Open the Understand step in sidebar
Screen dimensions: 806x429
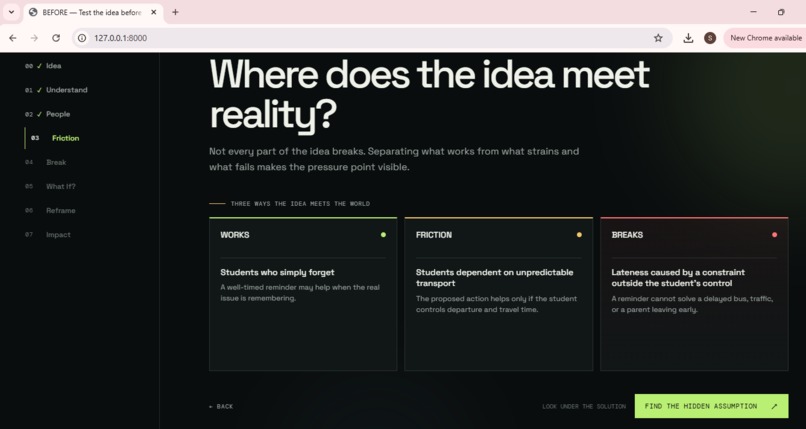click(56, 90)
